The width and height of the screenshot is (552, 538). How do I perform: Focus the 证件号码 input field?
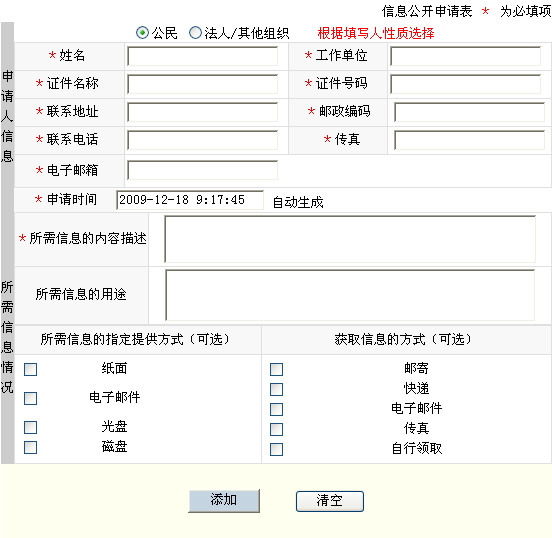[x=465, y=84]
